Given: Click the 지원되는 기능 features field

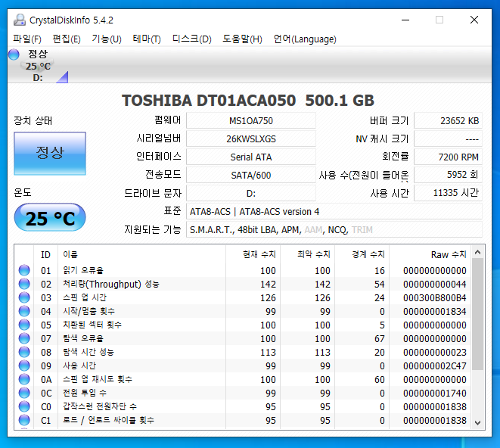Looking at the screenshot, I should coord(334,230).
